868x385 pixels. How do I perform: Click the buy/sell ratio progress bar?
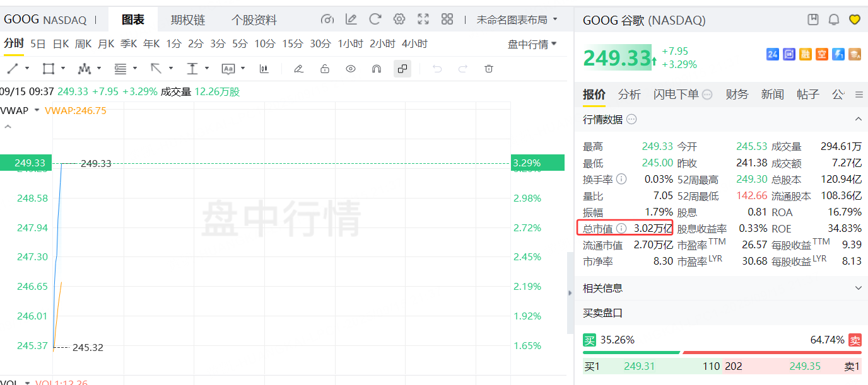722,352
